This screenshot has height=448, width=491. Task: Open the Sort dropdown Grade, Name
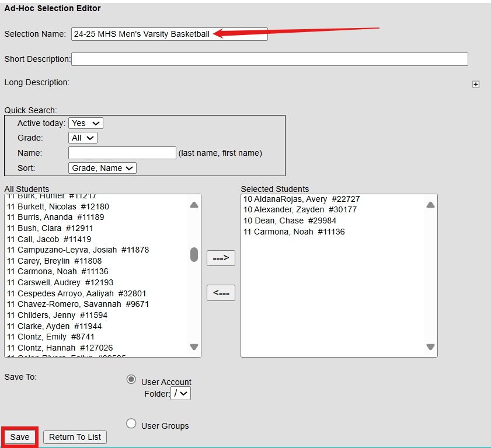tap(102, 168)
